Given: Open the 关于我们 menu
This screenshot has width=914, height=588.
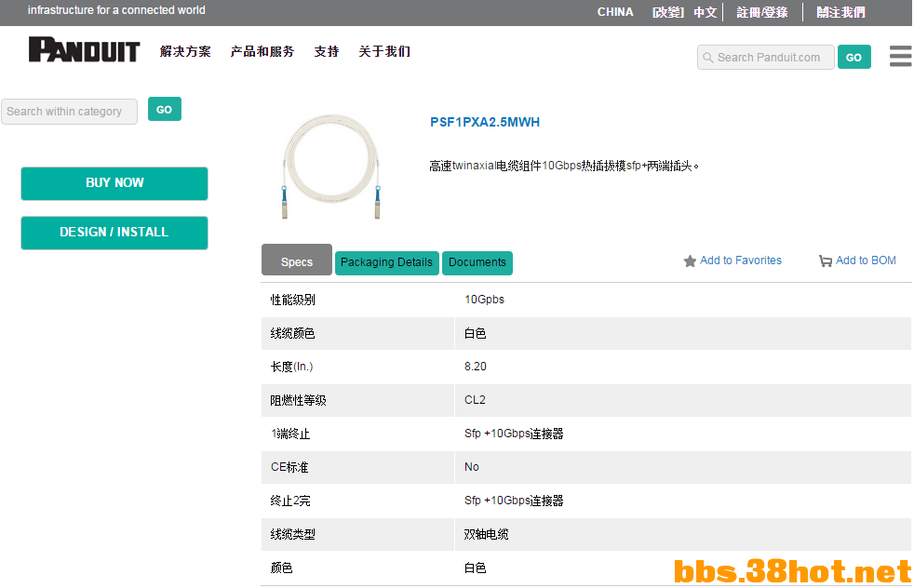Looking at the screenshot, I should [x=384, y=51].
